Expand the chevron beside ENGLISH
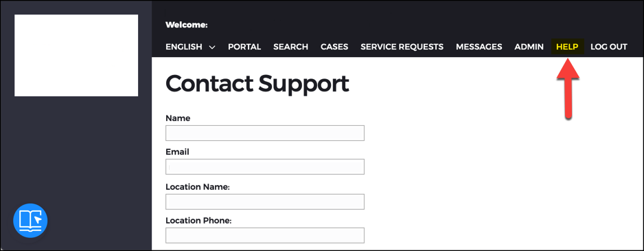The image size is (644, 251). [212, 47]
